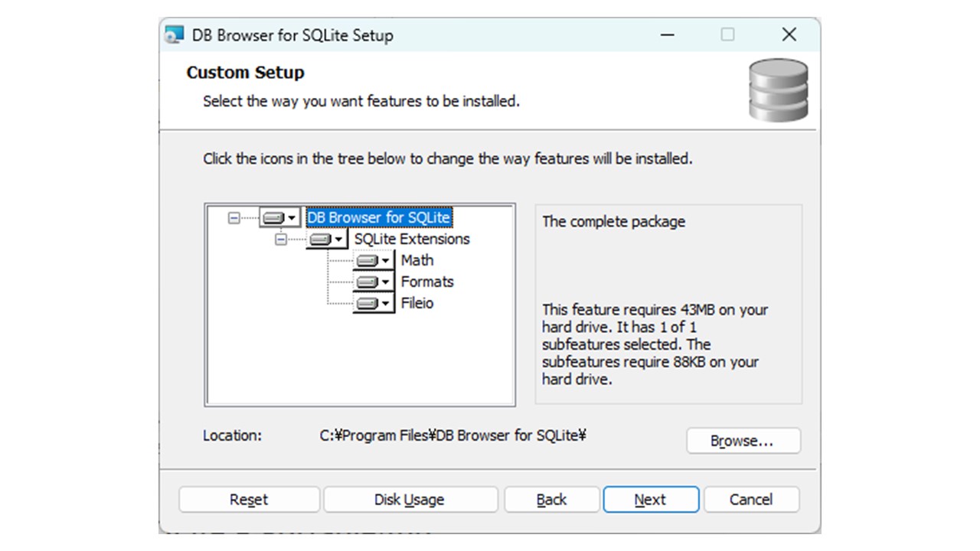Click the database cylinder graphic in the header
Viewport: 980px width, 551px height.
[x=777, y=90]
